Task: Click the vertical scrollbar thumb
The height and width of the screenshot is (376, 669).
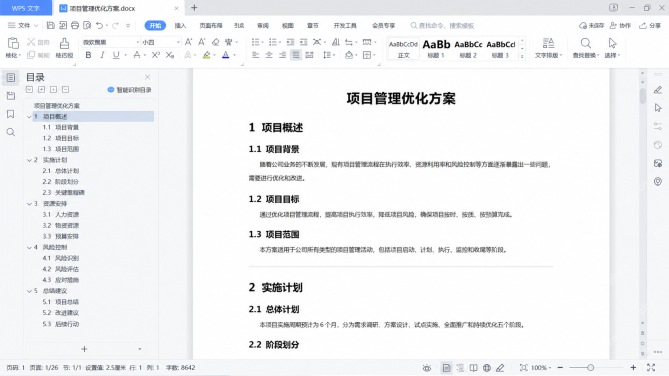Action: tap(643, 95)
